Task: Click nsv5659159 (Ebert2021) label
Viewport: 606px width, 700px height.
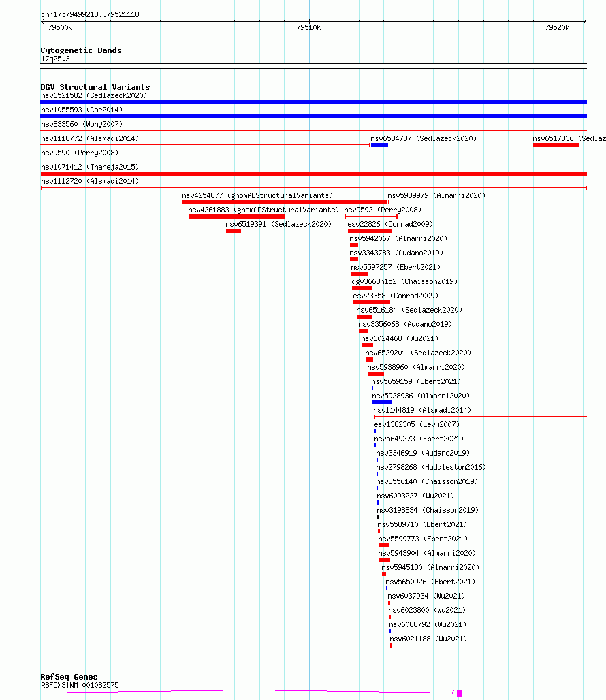Action: [416, 381]
